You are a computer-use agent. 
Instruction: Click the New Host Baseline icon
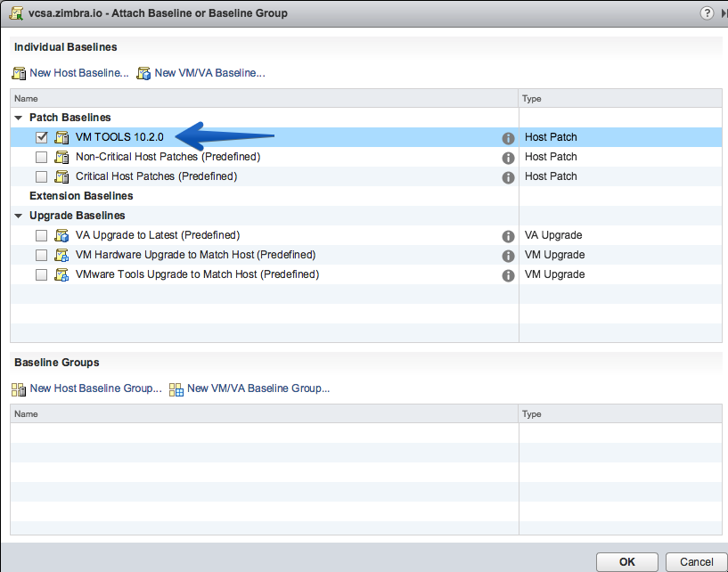coord(19,73)
